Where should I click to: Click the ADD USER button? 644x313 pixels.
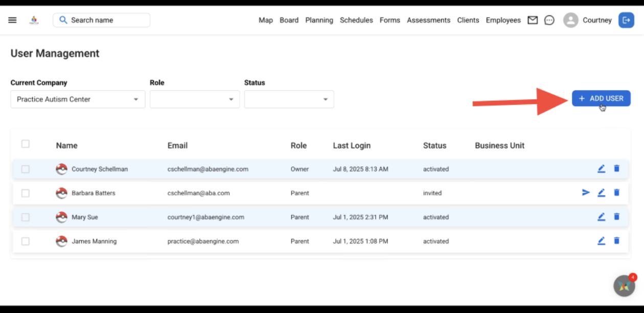tap(601, 99)
